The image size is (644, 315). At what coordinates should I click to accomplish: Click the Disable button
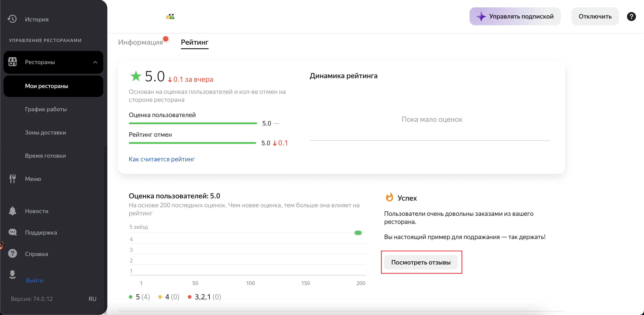(595, 17)
